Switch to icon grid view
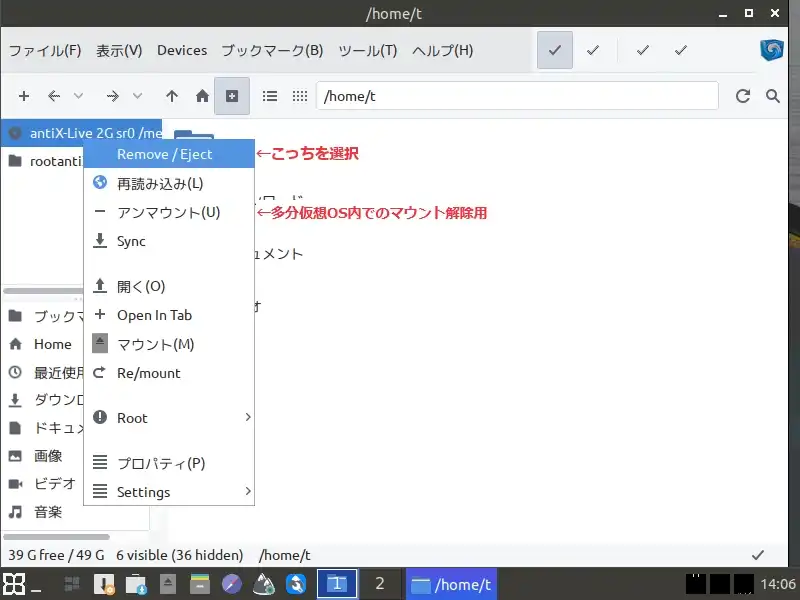 click(x=299, y=96)
